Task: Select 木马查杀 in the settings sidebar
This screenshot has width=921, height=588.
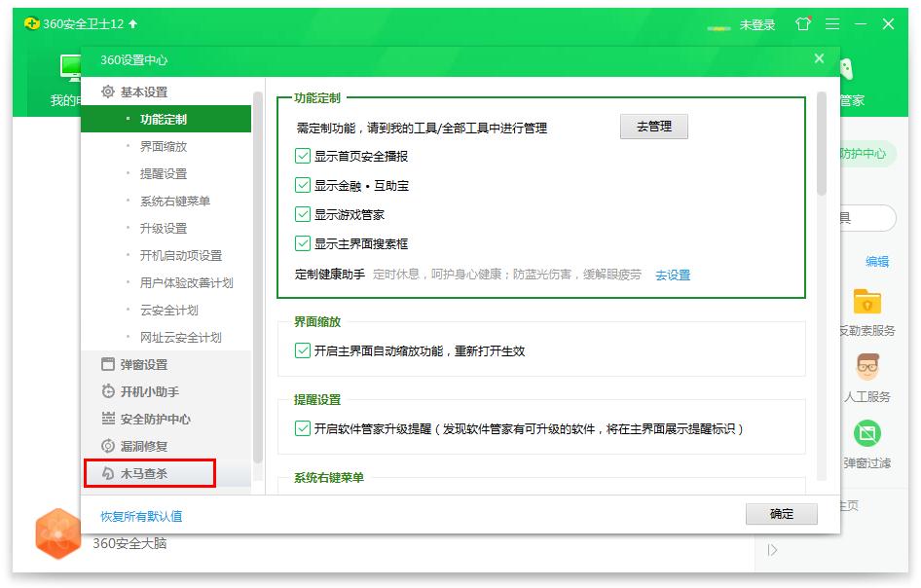Action: click(x=142, y=474)
